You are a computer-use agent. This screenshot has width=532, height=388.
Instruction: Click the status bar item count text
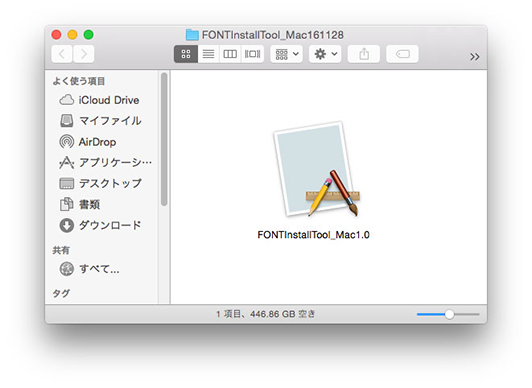point(266,314)
